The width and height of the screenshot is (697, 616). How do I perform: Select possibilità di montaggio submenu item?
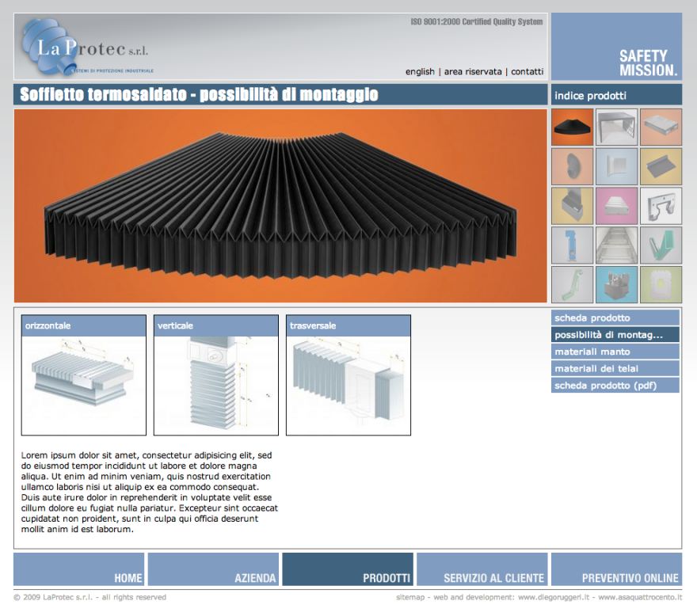pyautogui.click(x=615, y=335)
